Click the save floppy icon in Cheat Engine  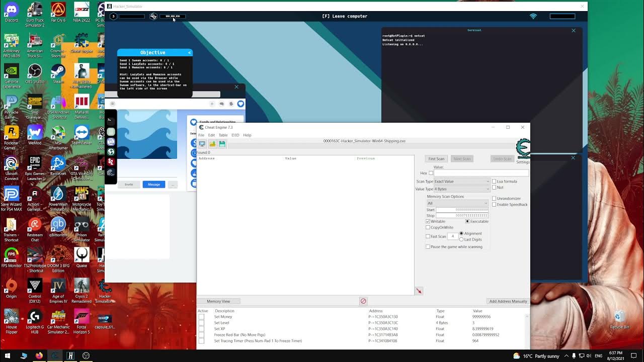click(x=222, y=144)
